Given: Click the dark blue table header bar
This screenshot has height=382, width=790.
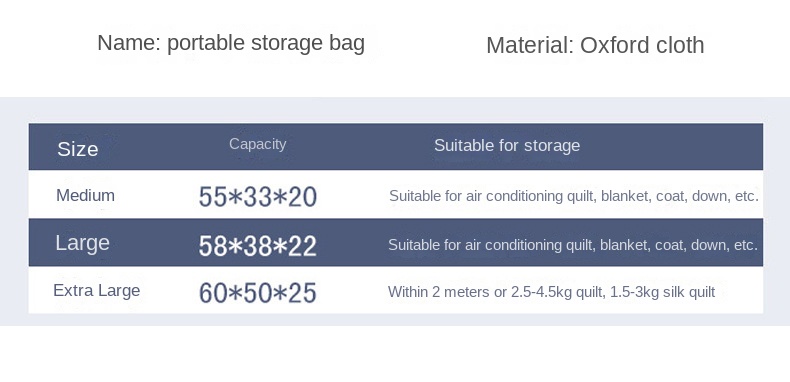Looking at the screenshot, I should [396, 147].
